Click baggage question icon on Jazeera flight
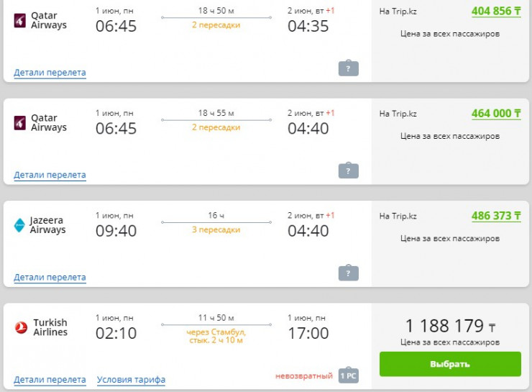 pyautogui.click(x=348, y=273)
